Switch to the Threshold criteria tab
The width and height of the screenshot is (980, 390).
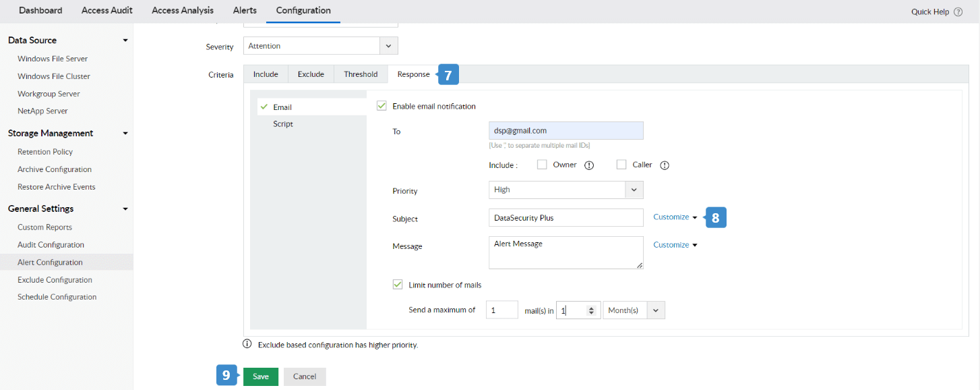point(361,74)
